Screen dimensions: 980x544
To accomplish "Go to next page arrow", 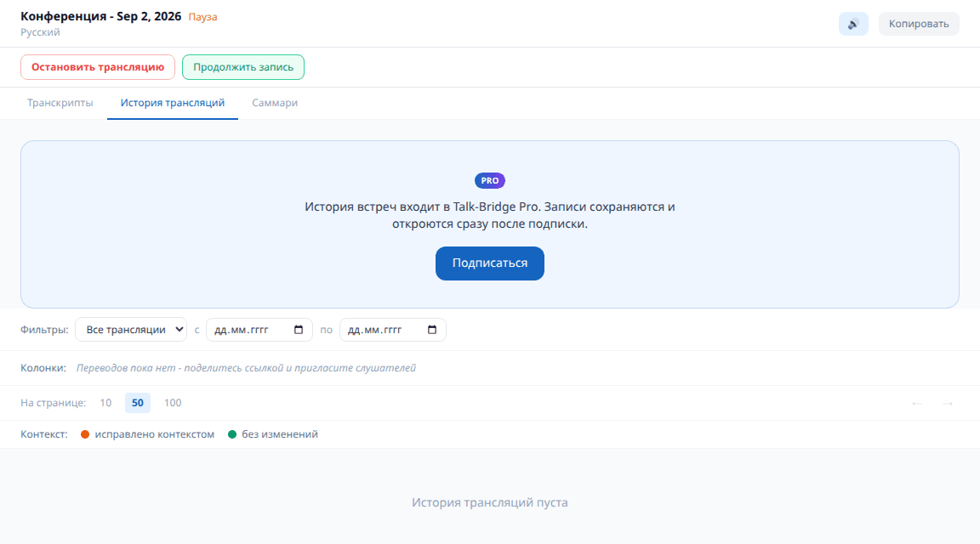I will pyautogui.click(x=948, y=404).
